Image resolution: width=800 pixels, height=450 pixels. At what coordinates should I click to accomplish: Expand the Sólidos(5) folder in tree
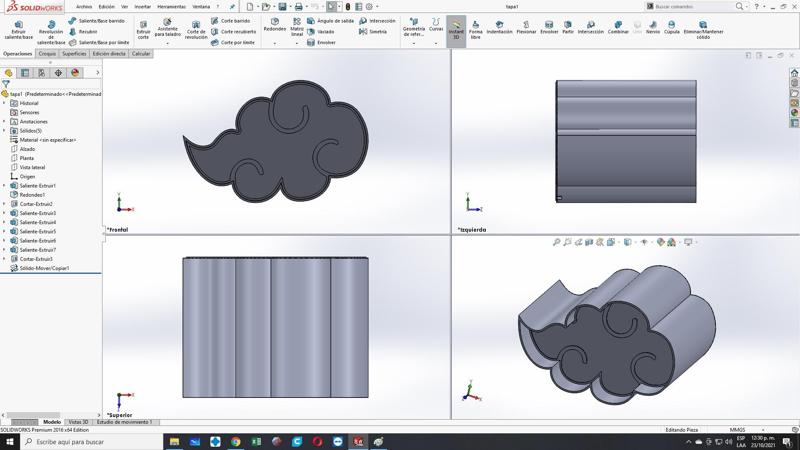click(x=4, y=130)
